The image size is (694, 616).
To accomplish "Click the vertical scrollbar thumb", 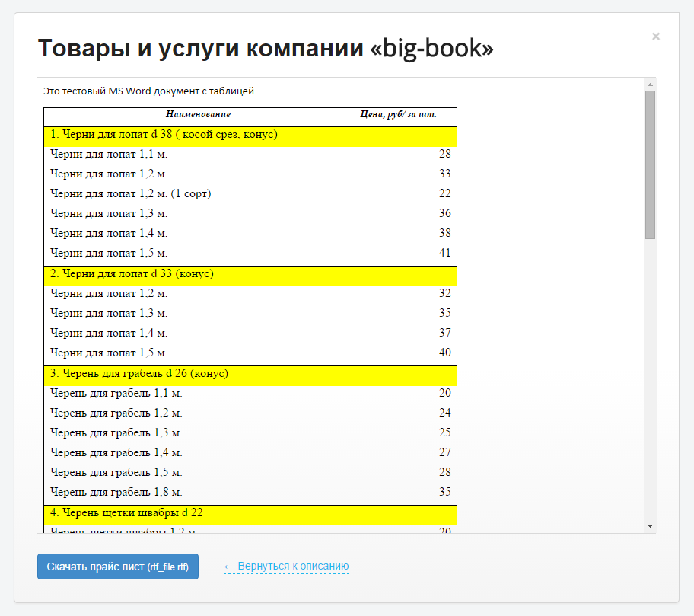I will (650, 164).
